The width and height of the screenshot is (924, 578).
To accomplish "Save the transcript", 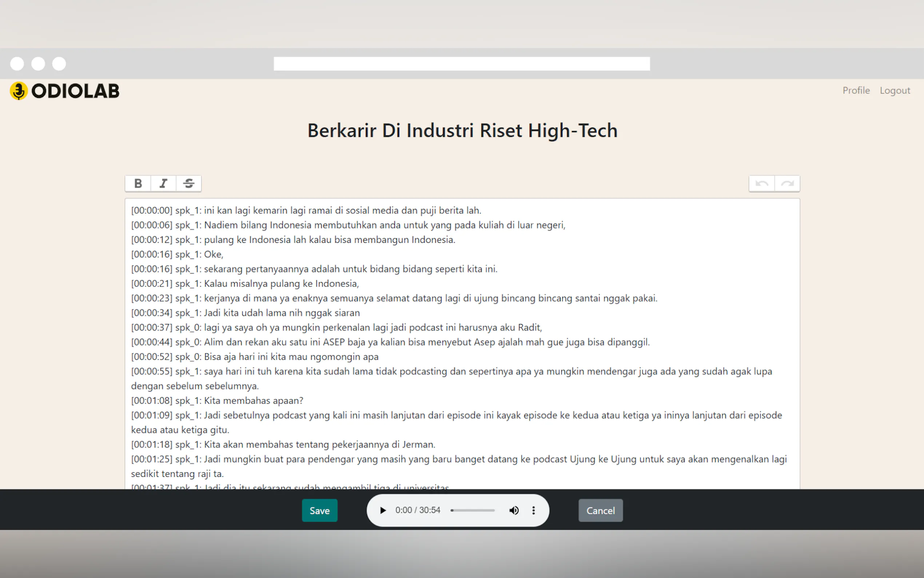I will click(x=319, y=510).
